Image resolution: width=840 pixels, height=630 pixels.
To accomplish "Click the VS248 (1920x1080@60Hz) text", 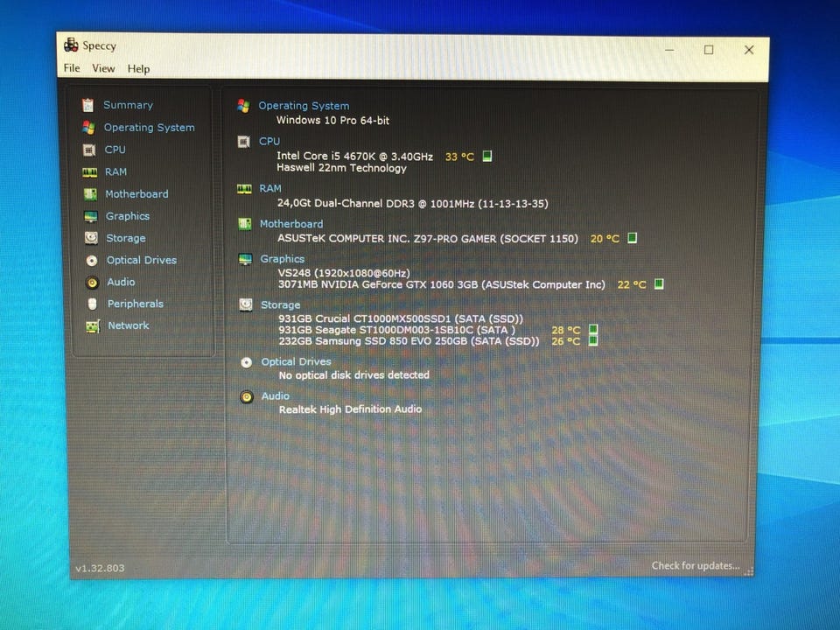I will pos(344,273).
